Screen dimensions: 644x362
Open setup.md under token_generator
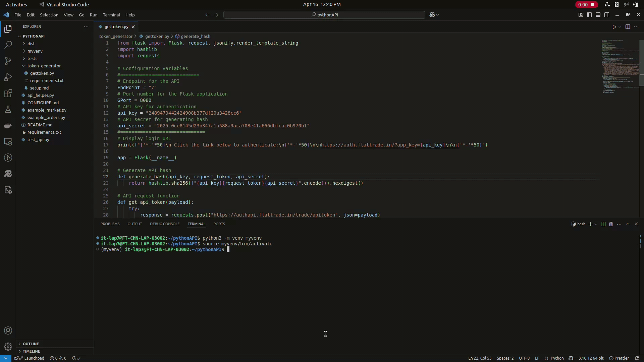coord(39,88)
